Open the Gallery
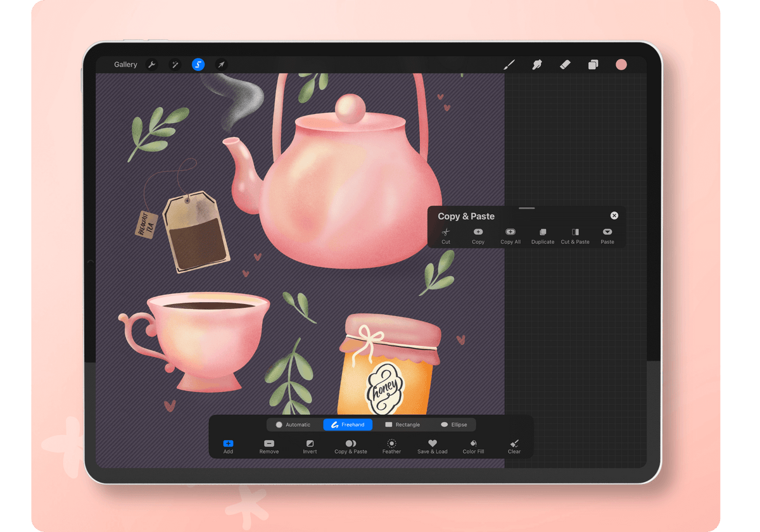Screen dimensions: 760x532 [125, 65]
